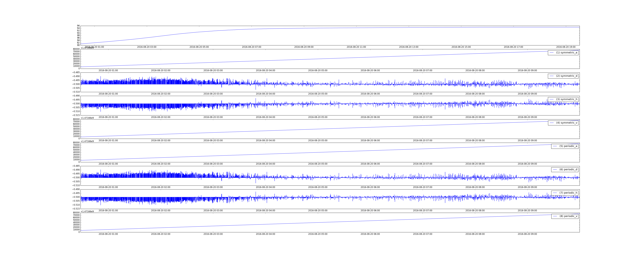Select the (5) periodic_a legend entry
The image size is (644, 258).
[568, 146]
